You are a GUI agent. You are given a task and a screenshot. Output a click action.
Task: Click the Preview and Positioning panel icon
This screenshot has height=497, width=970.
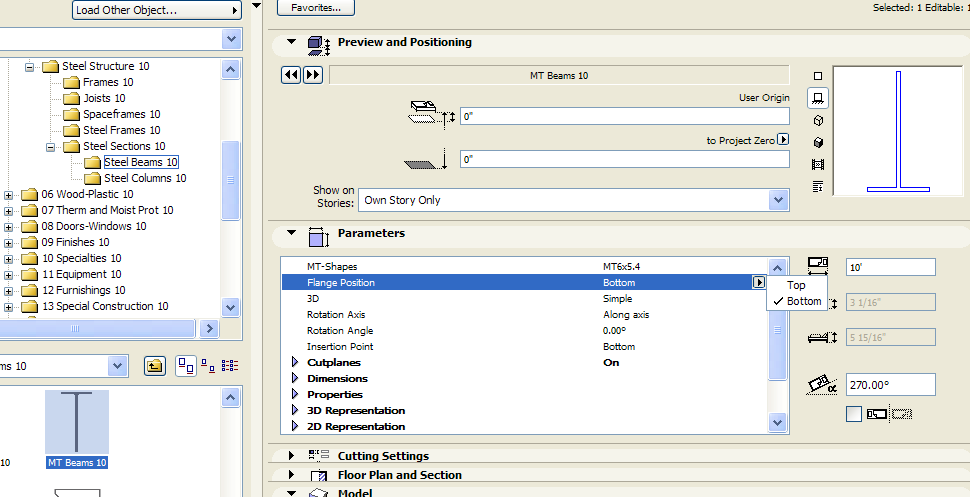click(319, 45)
